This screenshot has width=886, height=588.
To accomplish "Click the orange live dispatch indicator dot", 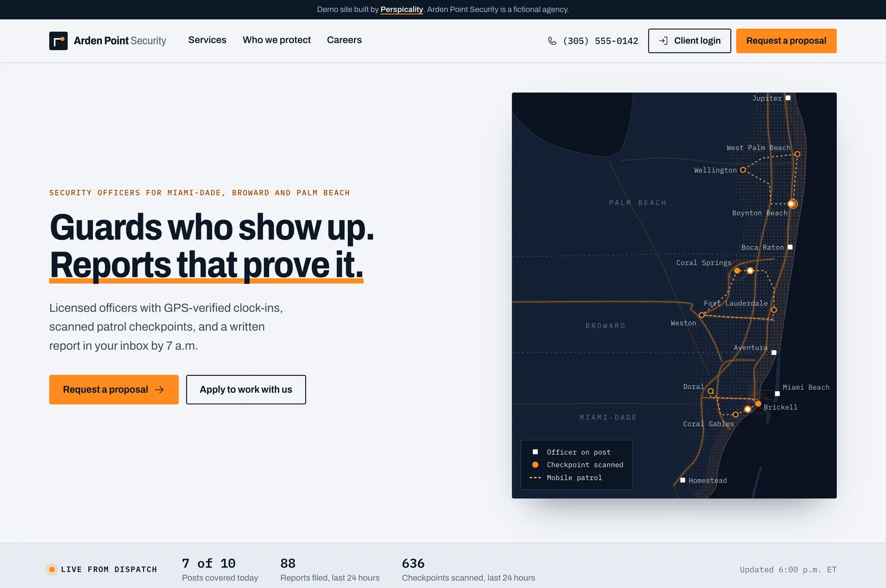I will [x=52, y=569].
